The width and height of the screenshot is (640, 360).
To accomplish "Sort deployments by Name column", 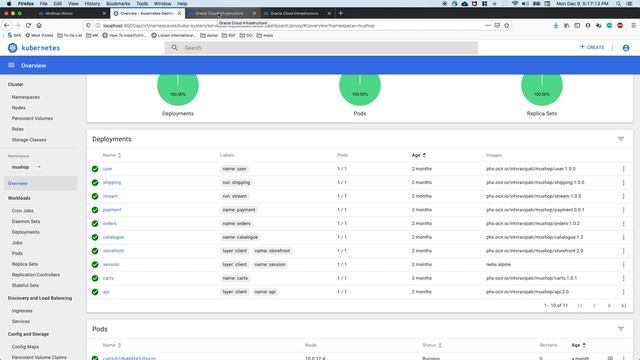I will click(111, 155).
